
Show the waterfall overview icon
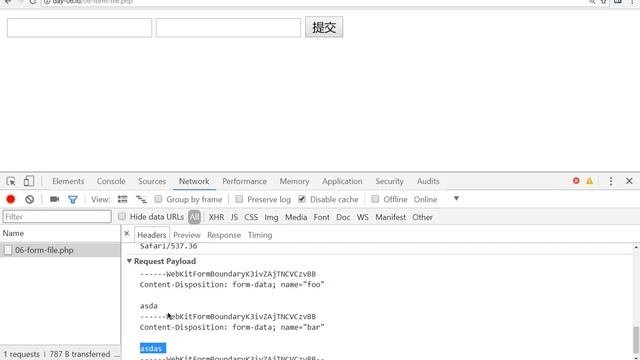[141, 199]
